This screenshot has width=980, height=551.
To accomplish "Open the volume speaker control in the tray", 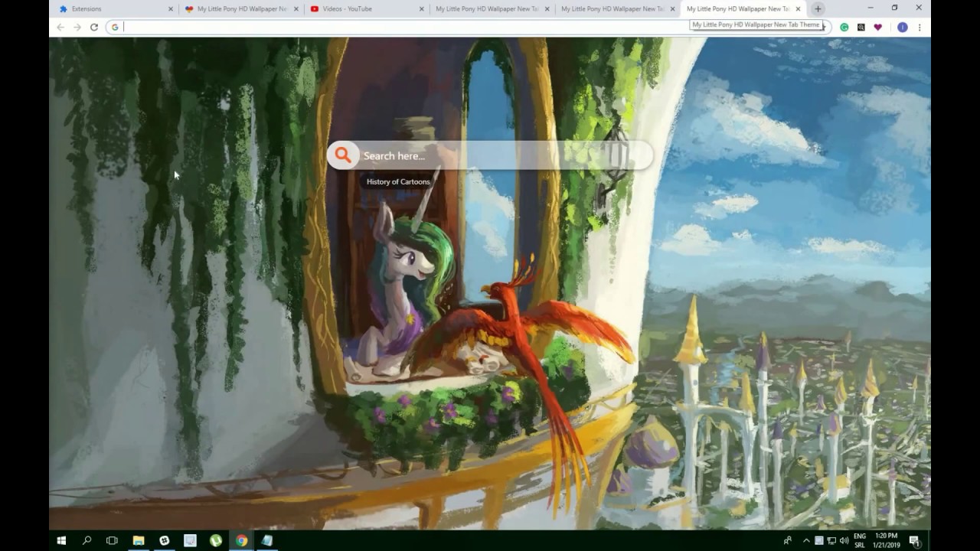I will 844,540.
